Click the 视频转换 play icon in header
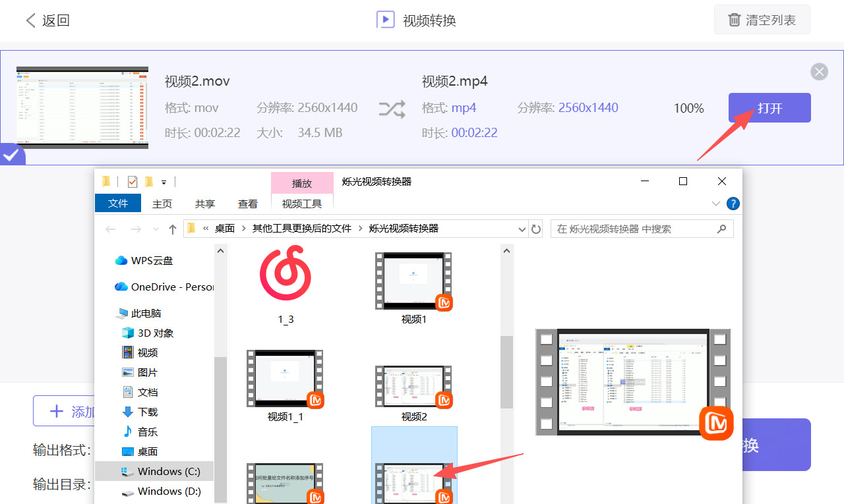The height and width of the screenshot is (504, 844). (385, 20)
